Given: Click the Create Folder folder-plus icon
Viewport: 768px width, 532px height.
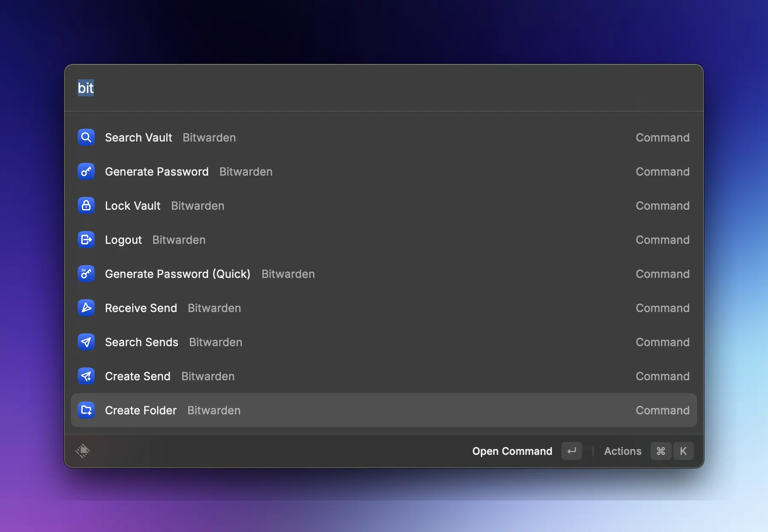Looking at the screenshot, I should 86,410.
